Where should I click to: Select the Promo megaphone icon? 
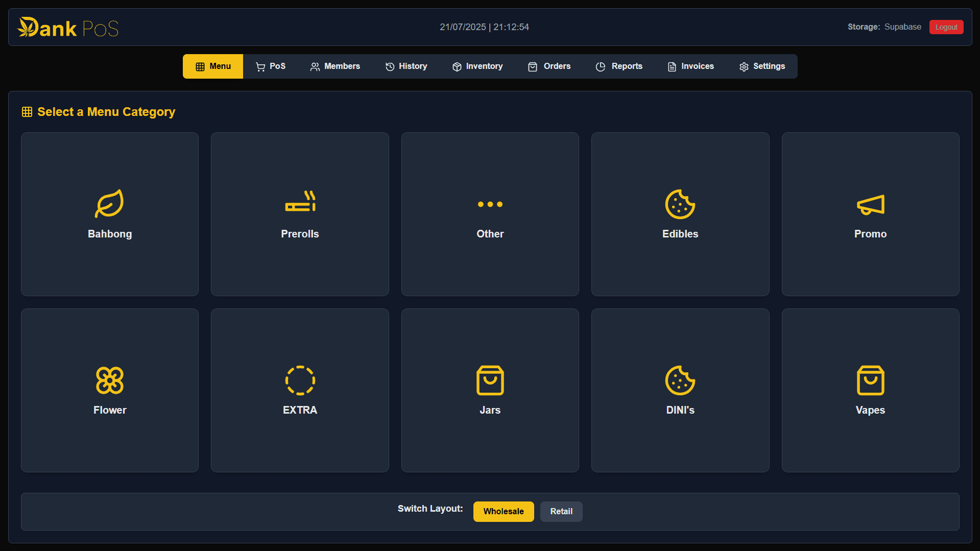(870, 204)
